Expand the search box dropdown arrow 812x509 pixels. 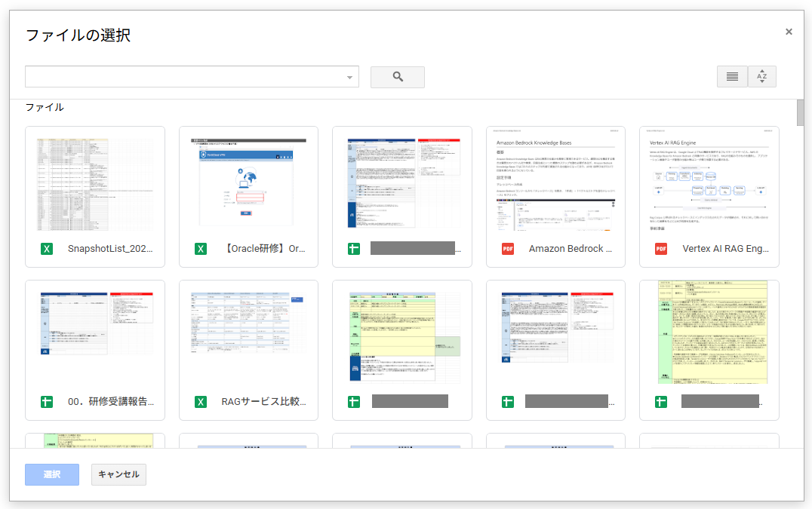[349, 78]
